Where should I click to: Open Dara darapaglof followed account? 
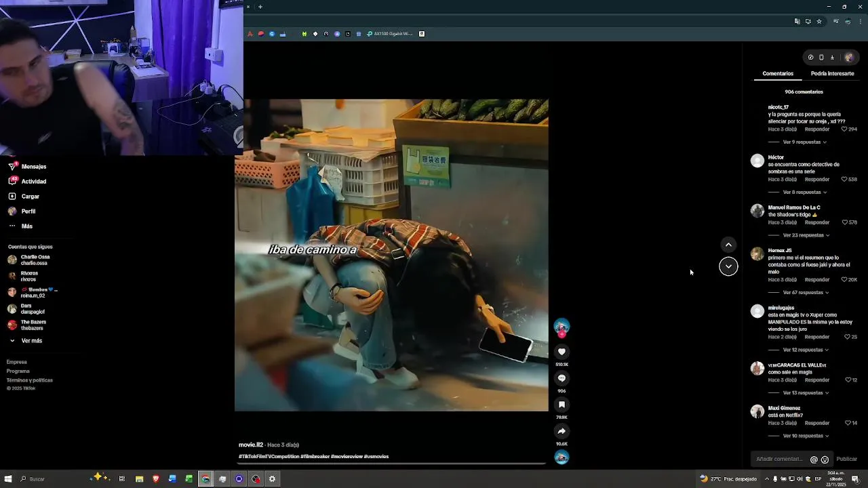26,309
